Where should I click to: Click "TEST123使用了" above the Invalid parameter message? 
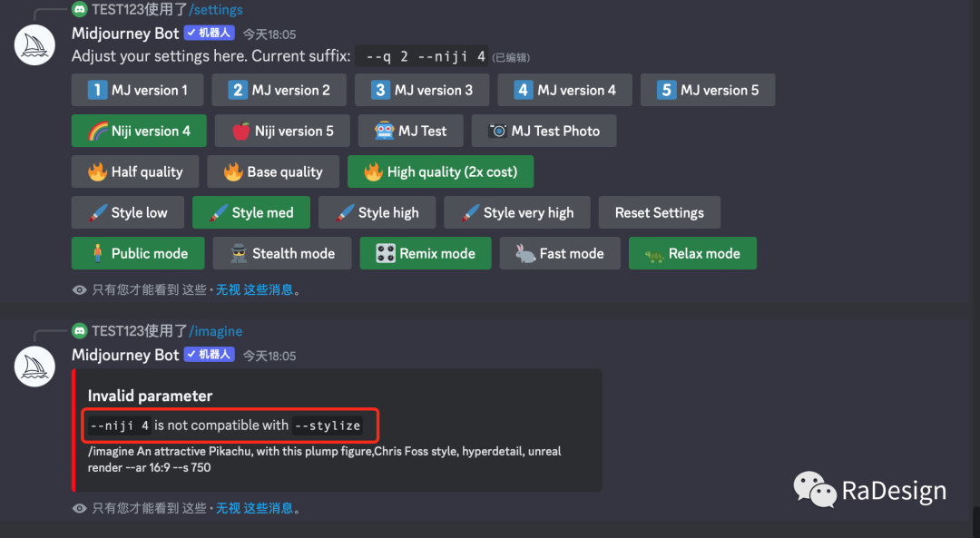(x=140, y=330)
